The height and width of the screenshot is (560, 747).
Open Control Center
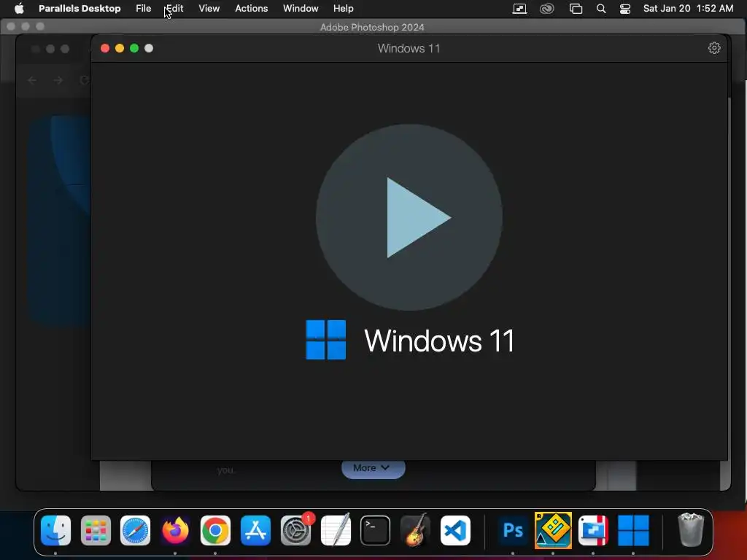click(x=625, y=9)
